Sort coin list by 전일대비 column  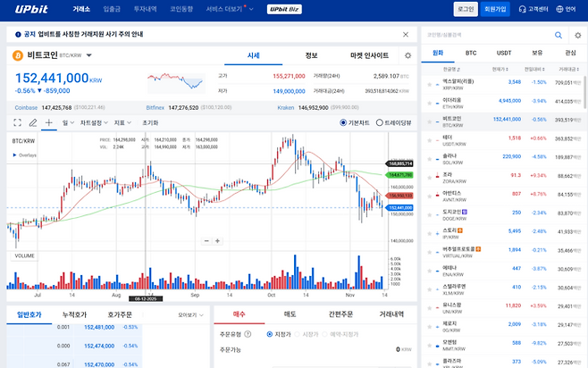coord(534,70)
